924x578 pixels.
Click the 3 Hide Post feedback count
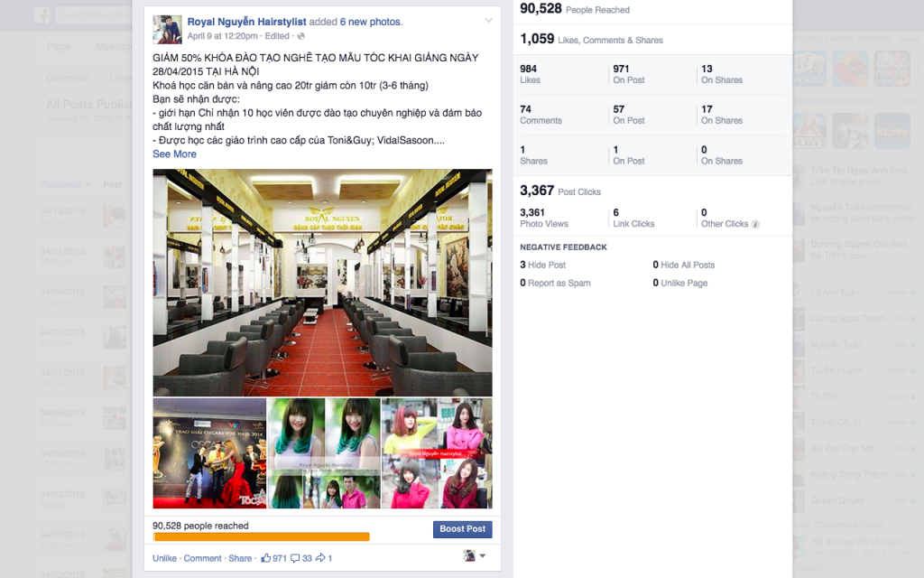coord(542,265)
